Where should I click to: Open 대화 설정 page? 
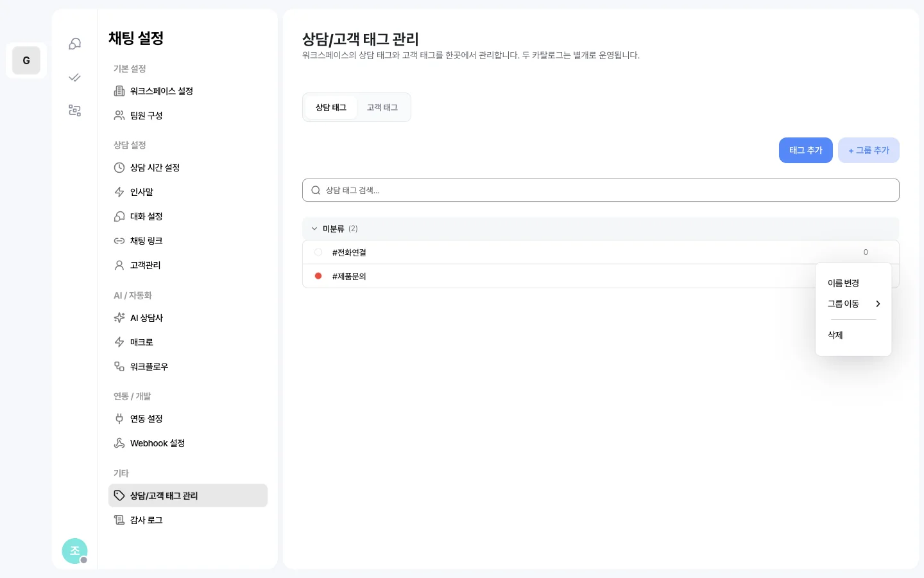pyautogui.click(x=188, y=216)
